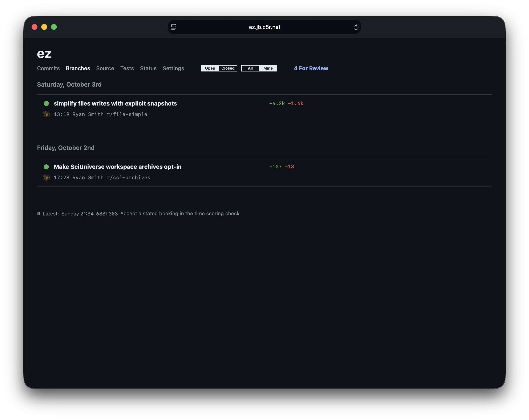Click the −1.6k deletions count
529x420 pixels.
296,103
